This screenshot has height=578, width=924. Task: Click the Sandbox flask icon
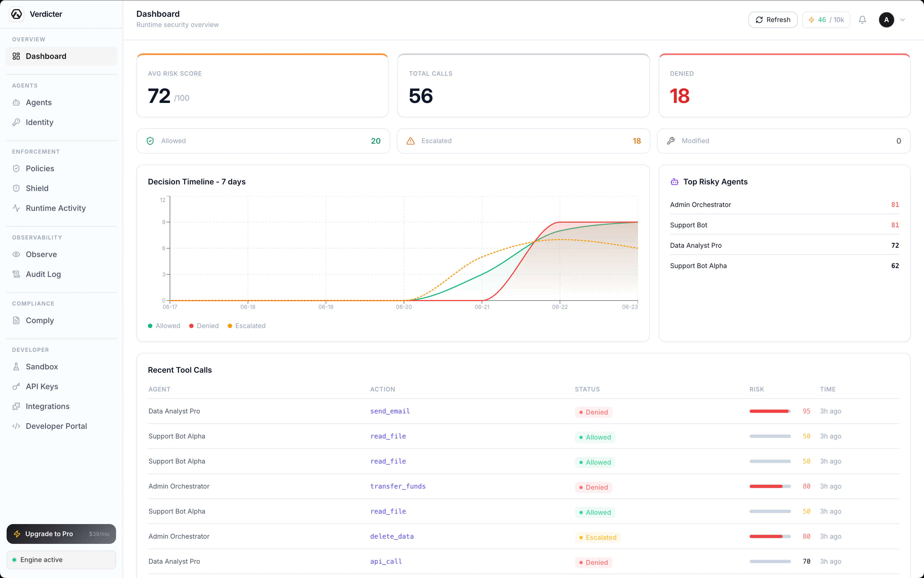pos(16,367)
